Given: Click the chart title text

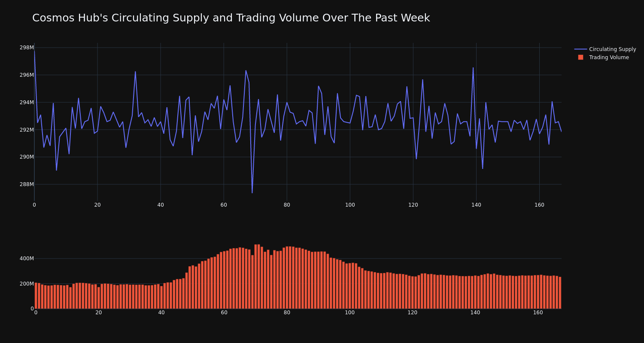Looking at the screenshot, I should pos(231,18).
